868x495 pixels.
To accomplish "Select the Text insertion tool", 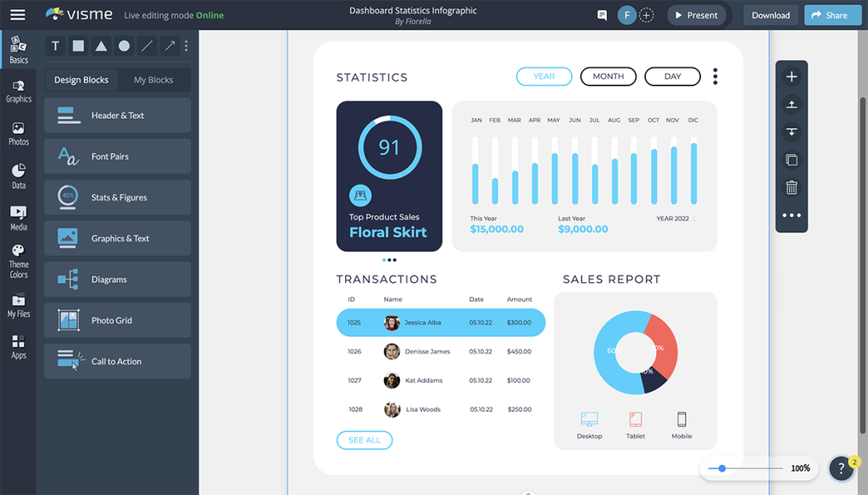I will (55, 45).
